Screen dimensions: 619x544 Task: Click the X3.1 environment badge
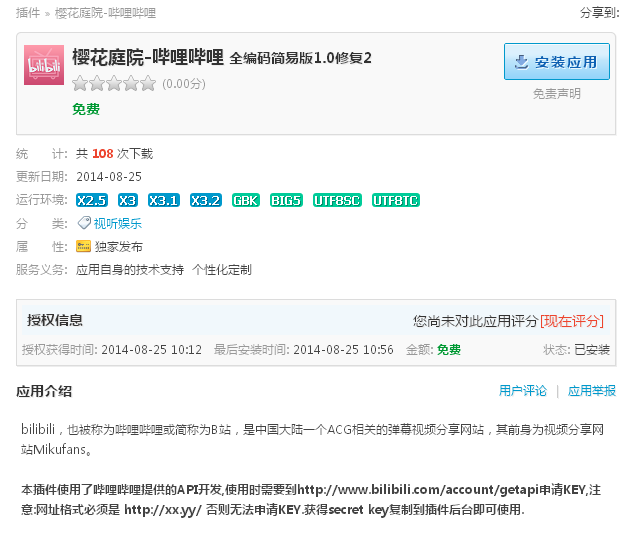[x=164, y=200]
